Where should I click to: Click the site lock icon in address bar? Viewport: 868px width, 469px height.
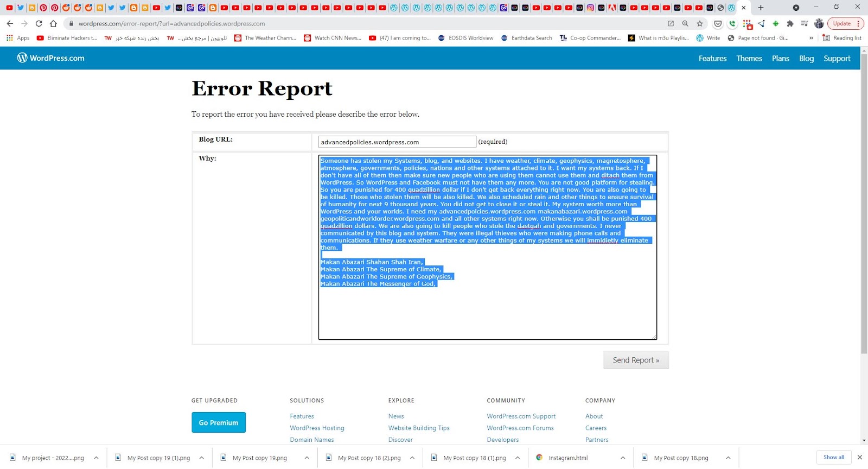point(71,23)
